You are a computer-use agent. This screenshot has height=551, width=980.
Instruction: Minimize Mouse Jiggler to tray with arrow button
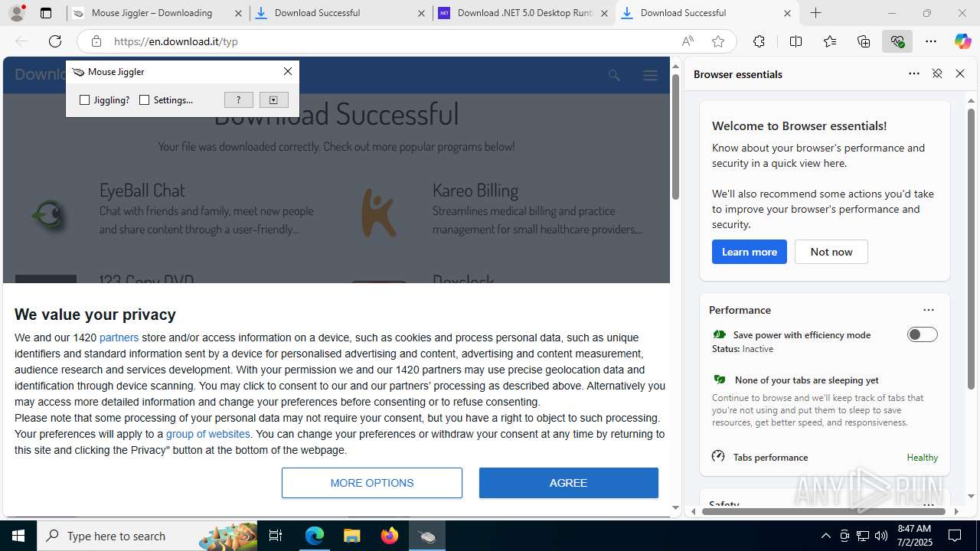pos(273,100)
